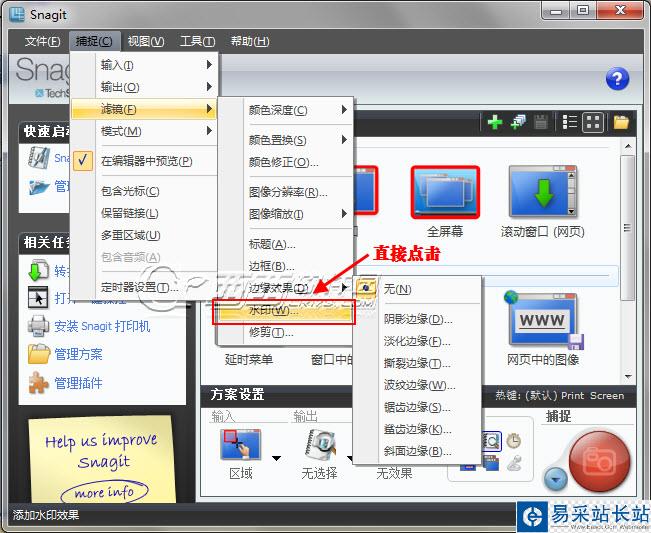Click the green arrow convert icon in related tasks
Image resolution: width=651 pixels, height=533 pixels.
pos(38,271)
